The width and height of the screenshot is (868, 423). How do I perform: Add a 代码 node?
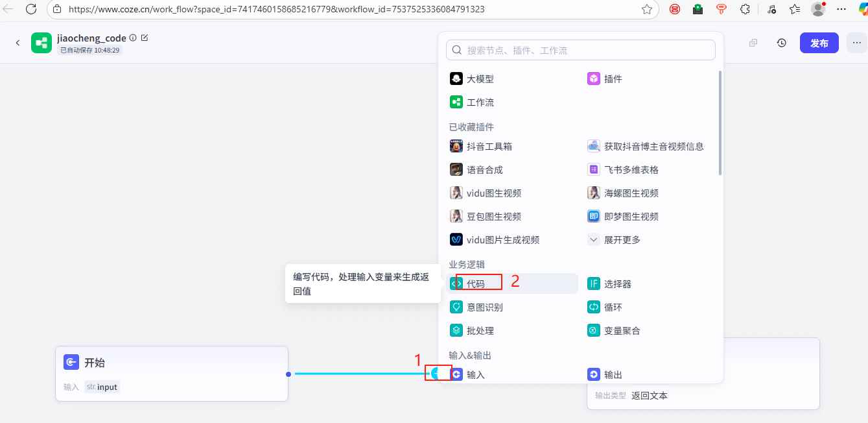[512, 284]
